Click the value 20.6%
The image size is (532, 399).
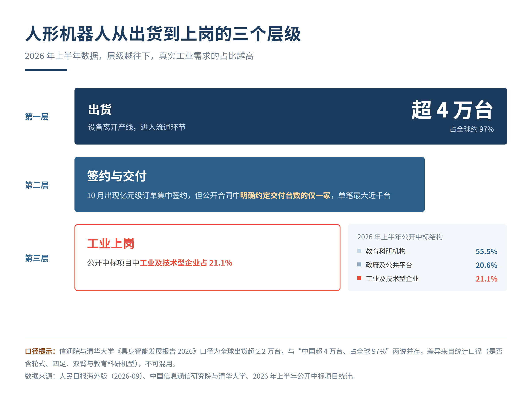[486, 265]
